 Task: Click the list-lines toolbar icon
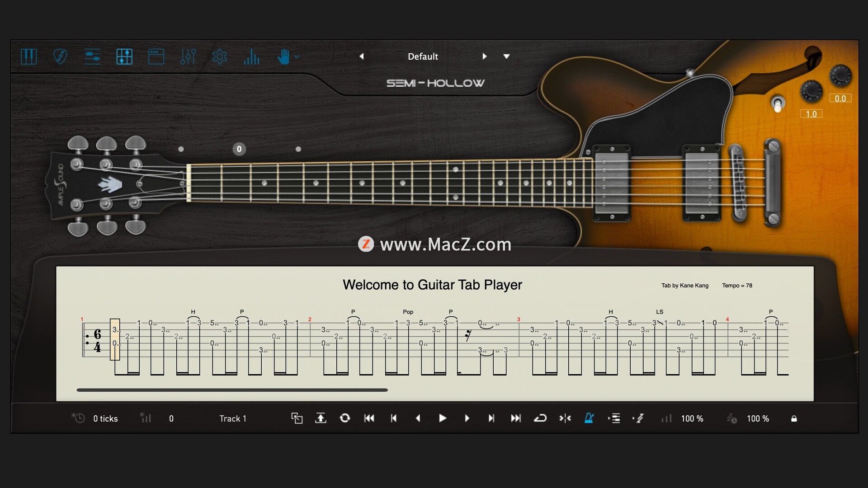tap(614, 418)
